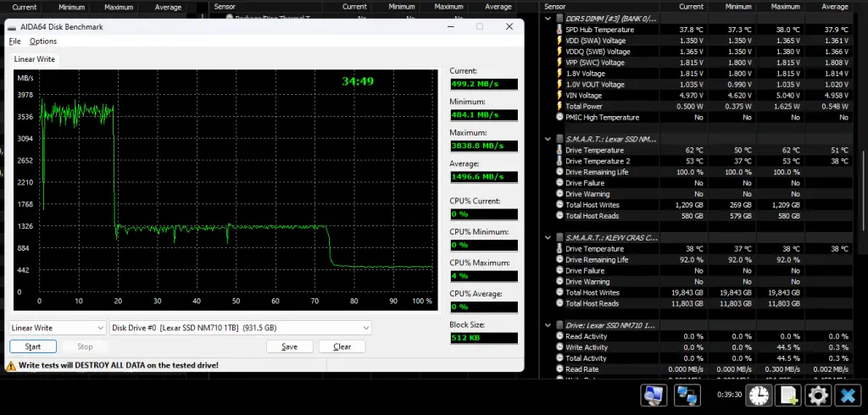Click the lightning icon beside VIN Voltage
Screen dimensions: 868x415
(x=559, y=96)
